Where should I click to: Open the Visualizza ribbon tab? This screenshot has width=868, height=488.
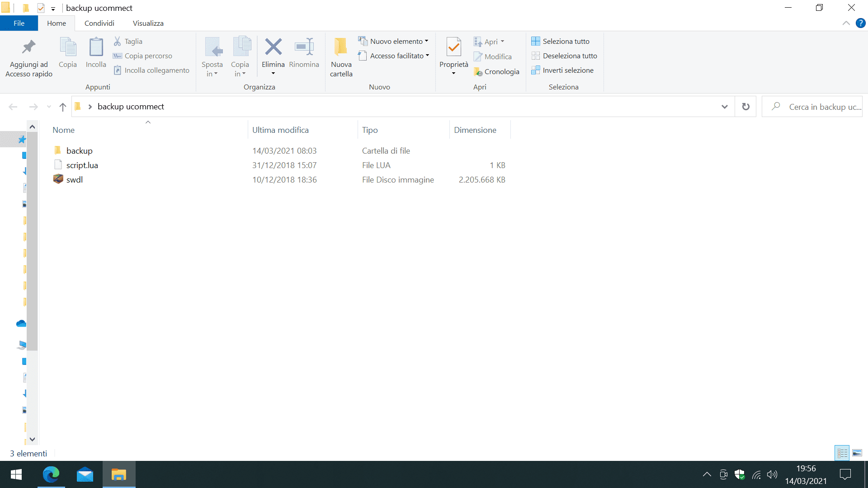(x=148, y=23)
